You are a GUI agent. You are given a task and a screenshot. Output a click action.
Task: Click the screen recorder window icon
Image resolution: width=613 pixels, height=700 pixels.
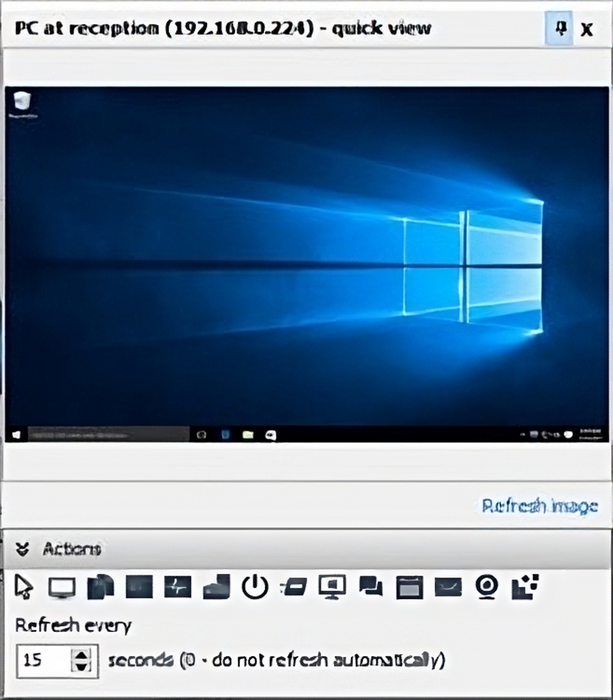[x=409, y=587]
